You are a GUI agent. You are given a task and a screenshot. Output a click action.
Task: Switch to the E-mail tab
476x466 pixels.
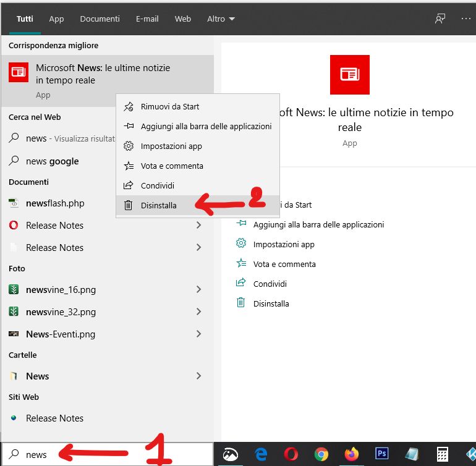click(x=147, y=19)
